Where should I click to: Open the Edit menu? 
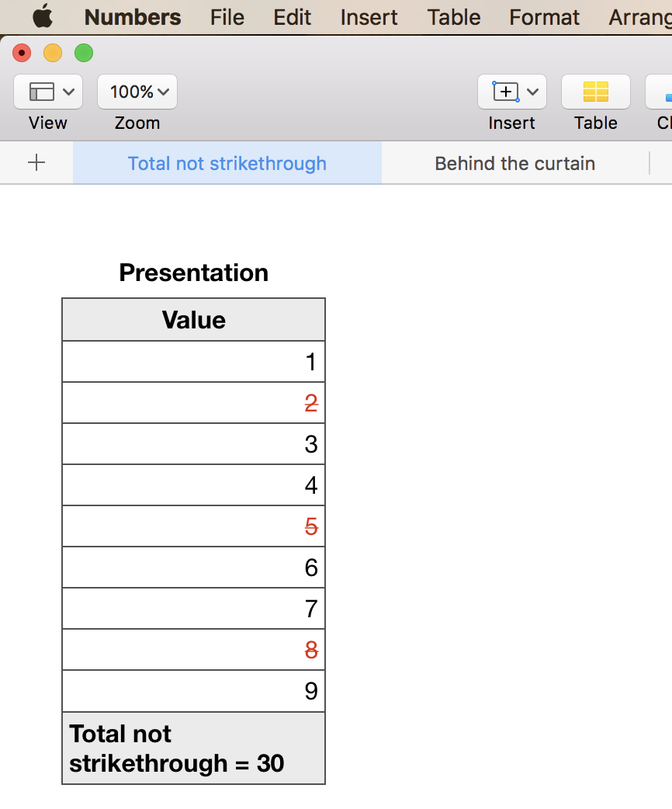click(292, 17)
